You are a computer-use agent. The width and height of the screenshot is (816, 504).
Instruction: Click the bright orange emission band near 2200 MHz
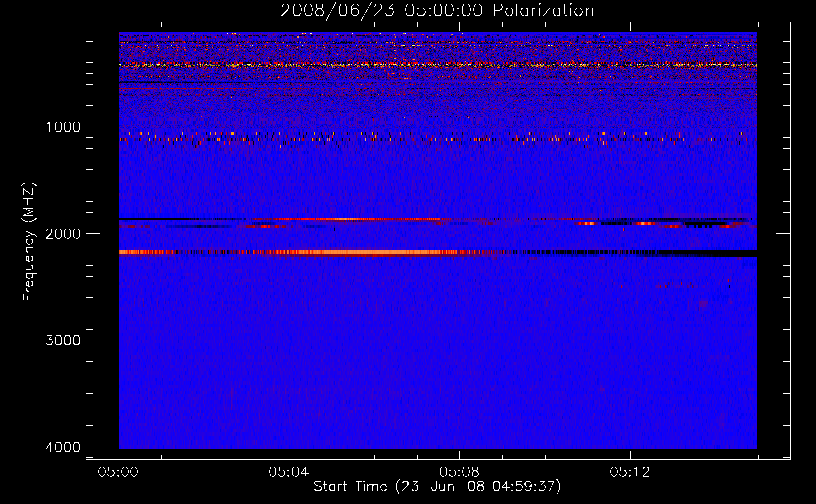click(353, 252)
